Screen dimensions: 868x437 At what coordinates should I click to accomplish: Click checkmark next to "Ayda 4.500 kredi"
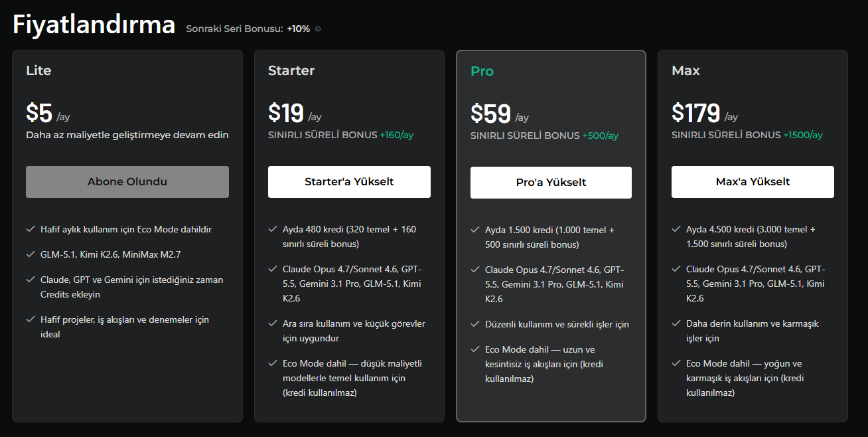[x=676, y=229]
